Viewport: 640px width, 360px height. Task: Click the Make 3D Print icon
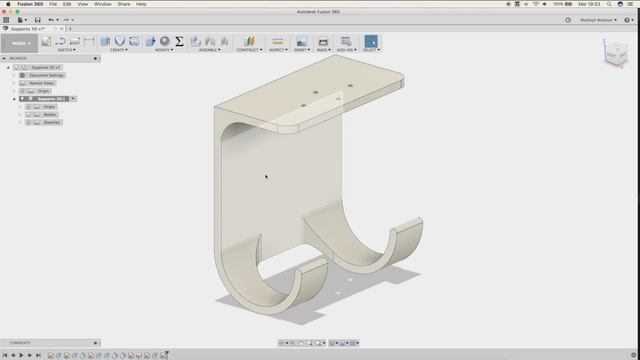coord(323,41)
